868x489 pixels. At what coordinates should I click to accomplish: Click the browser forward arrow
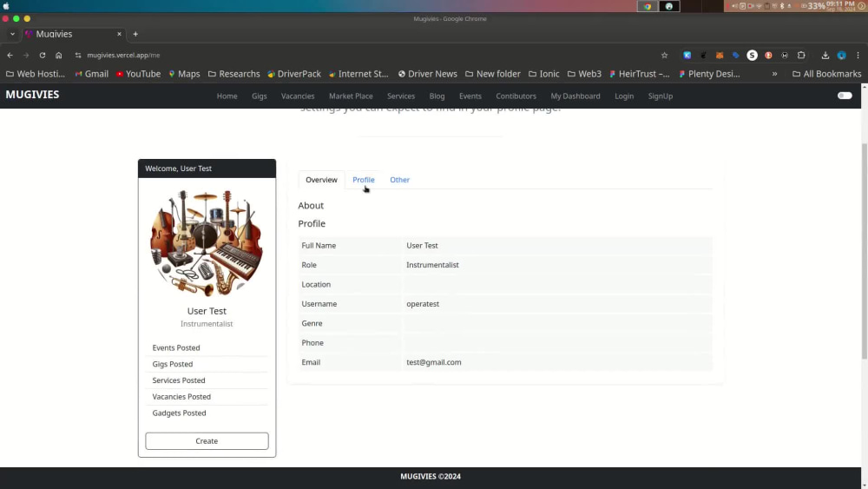[x=26, y=56]
